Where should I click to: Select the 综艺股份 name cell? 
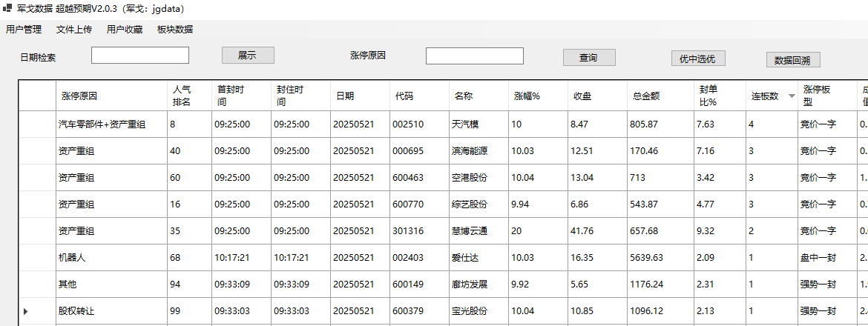[x=479, y=204]
